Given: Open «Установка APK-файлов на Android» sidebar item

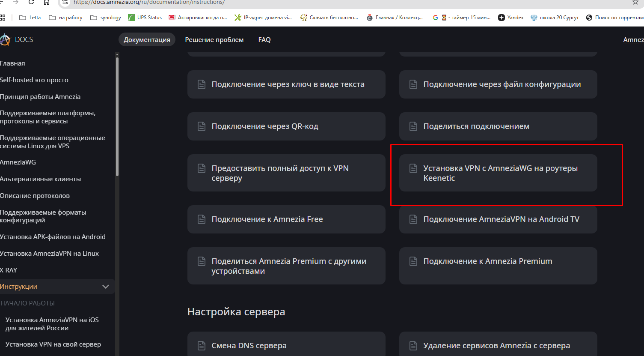Looking at the screenshot, I should [53, 237].
